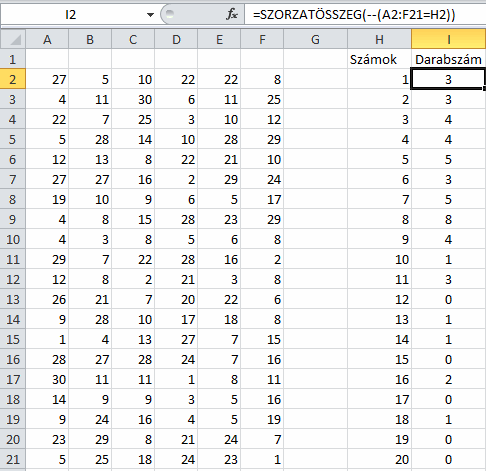Viewport: 486px width, 471px height.
Task: Select cell C3 with value 30
Action: [133, 99]
